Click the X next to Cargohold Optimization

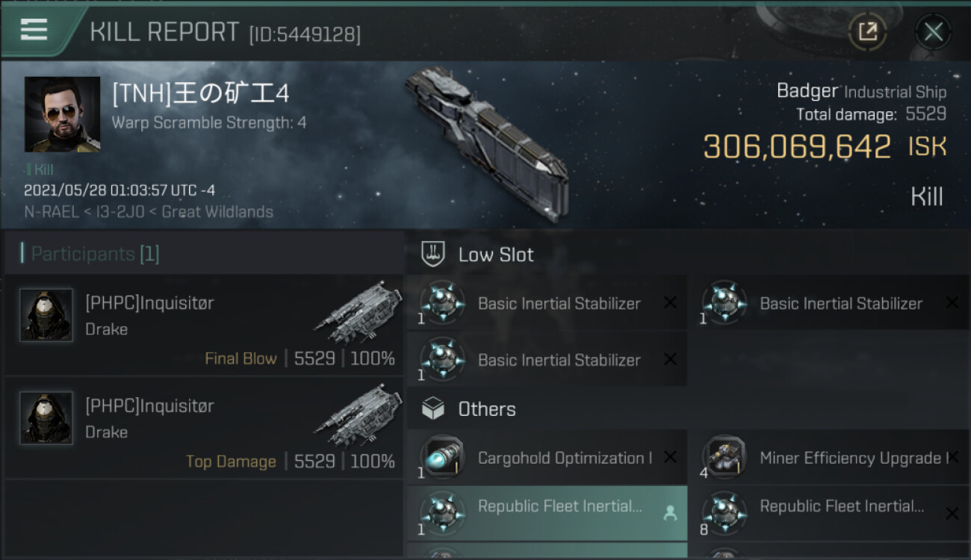click(670, 457)
